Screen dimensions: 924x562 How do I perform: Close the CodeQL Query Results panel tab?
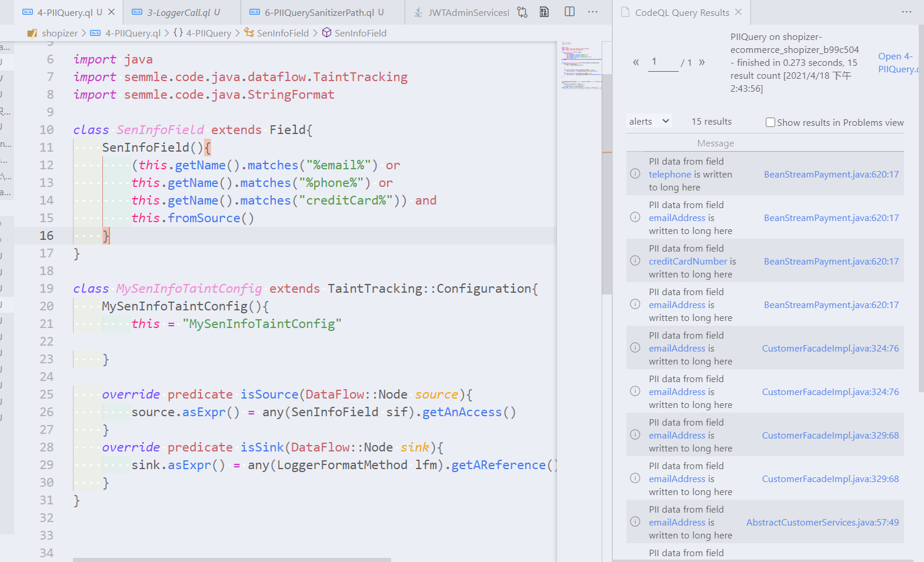click(x=738, y=12)
